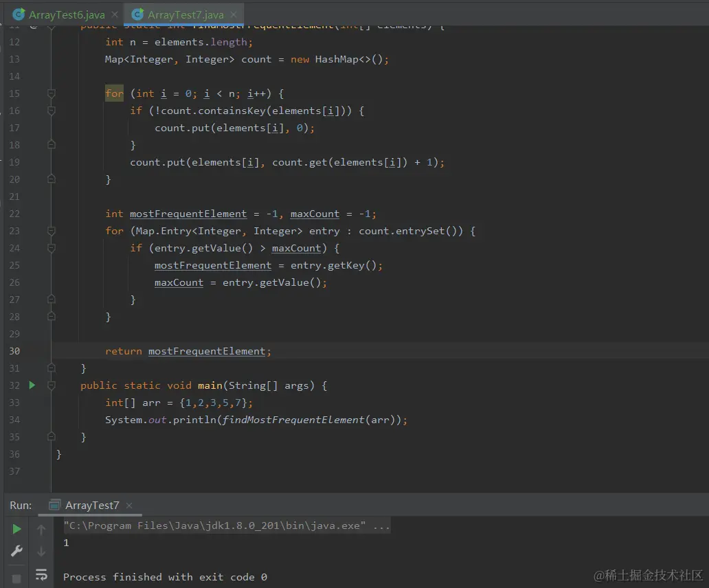Collapse the if block at line 24

(51, 248)
